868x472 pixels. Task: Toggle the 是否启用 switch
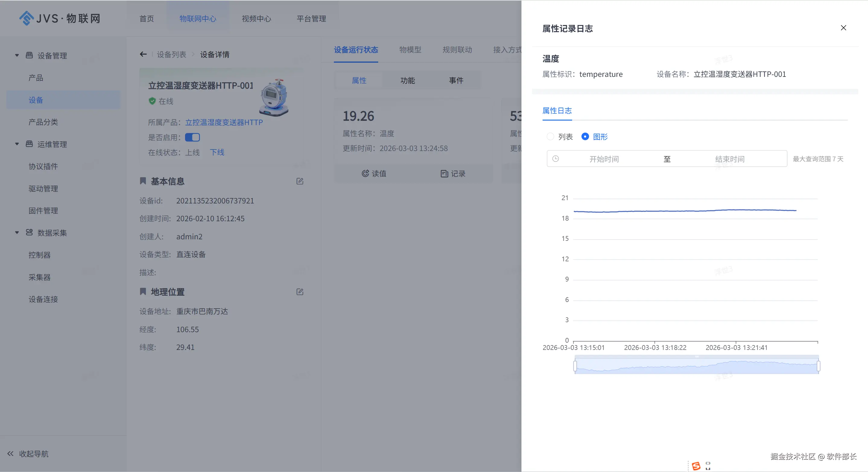pyautogui.click(x=192, y=137)
